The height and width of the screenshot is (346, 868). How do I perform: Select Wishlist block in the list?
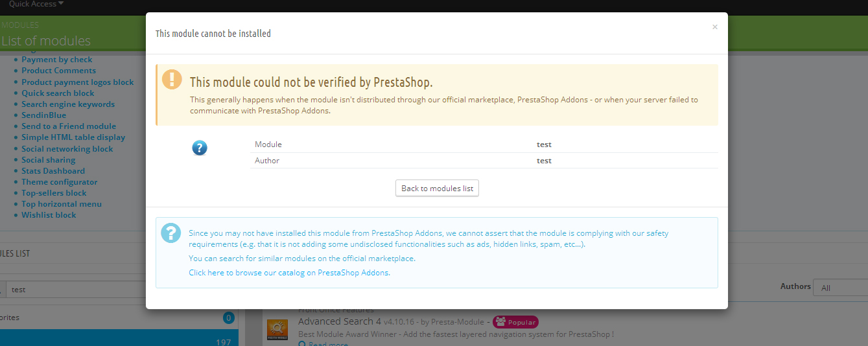pyautogui.click(x=49, y=215)
